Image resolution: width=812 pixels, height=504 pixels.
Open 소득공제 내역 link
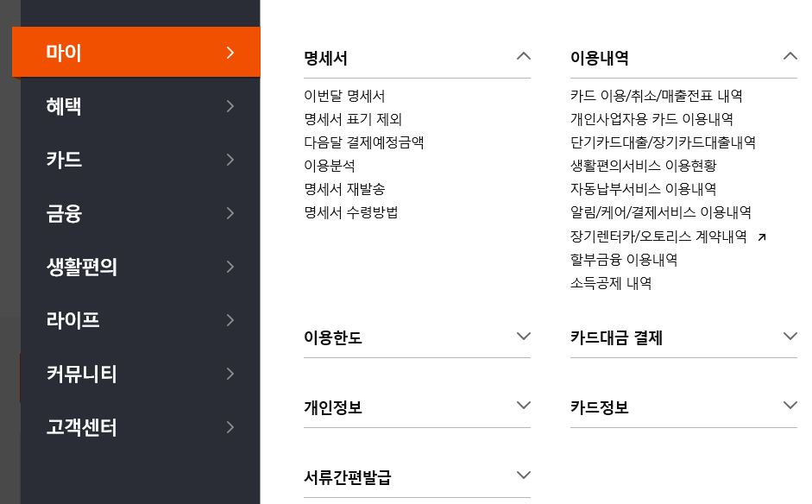[x=611, y=283]
